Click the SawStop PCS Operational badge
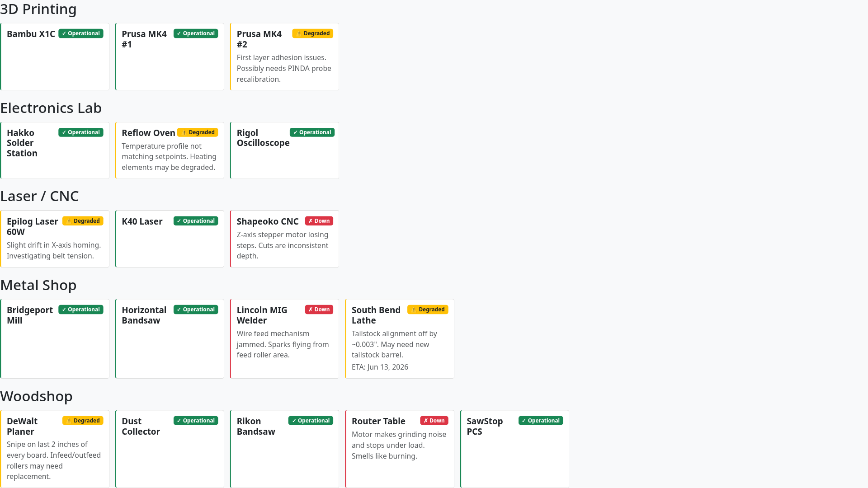Screen dimensions: 868x488 [541, 421]
